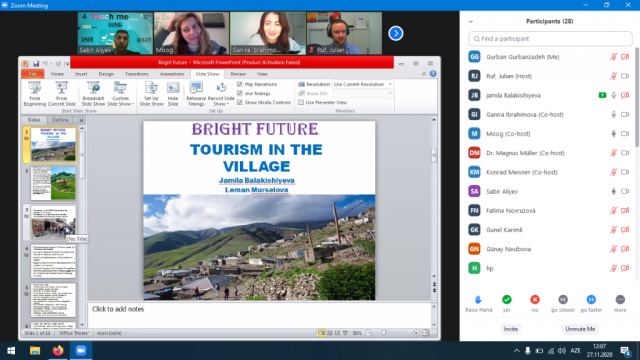The image size is (640, 360).
Task: Select slide 4 thumbnail
Action: [x=53, y=262]
